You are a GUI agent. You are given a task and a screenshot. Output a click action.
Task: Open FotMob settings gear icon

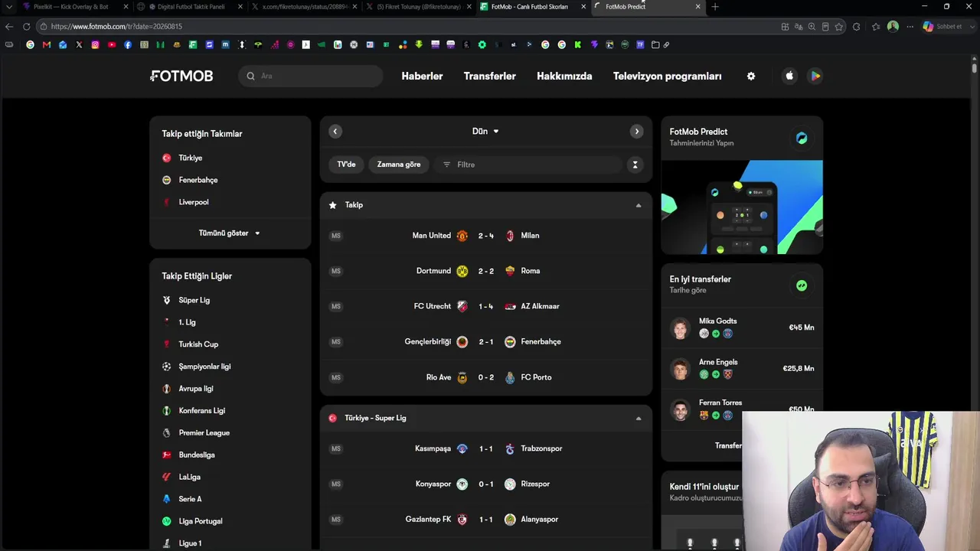pyautogui.click(x=751, y=76)
